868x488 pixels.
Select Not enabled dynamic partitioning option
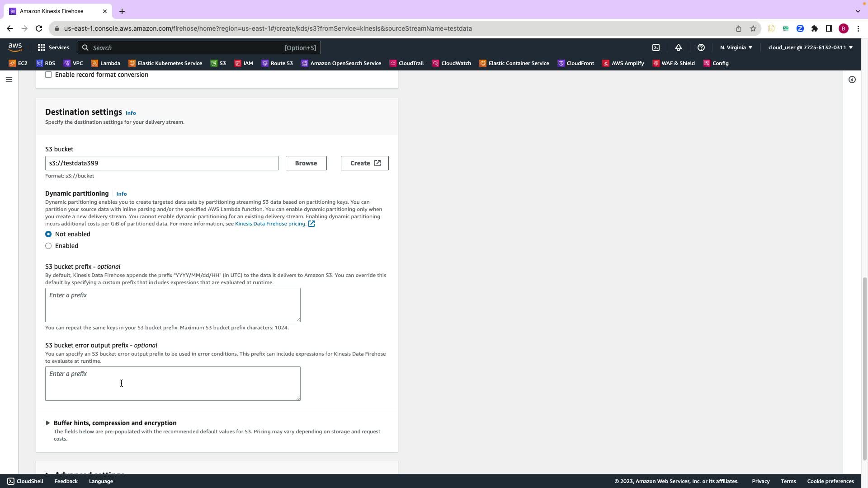click(48, 234)
